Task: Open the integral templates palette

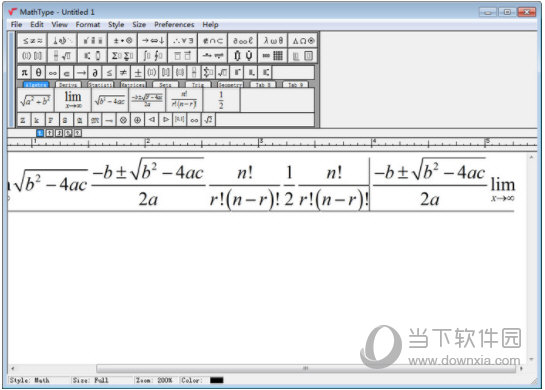Action: pos(153,56)
